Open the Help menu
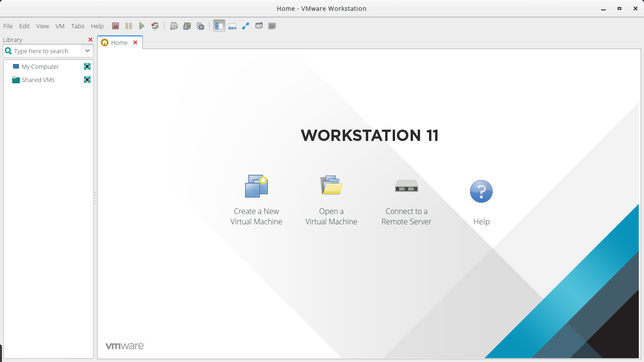The height and width of the screenshot is (362, 644). coord(97,26)
